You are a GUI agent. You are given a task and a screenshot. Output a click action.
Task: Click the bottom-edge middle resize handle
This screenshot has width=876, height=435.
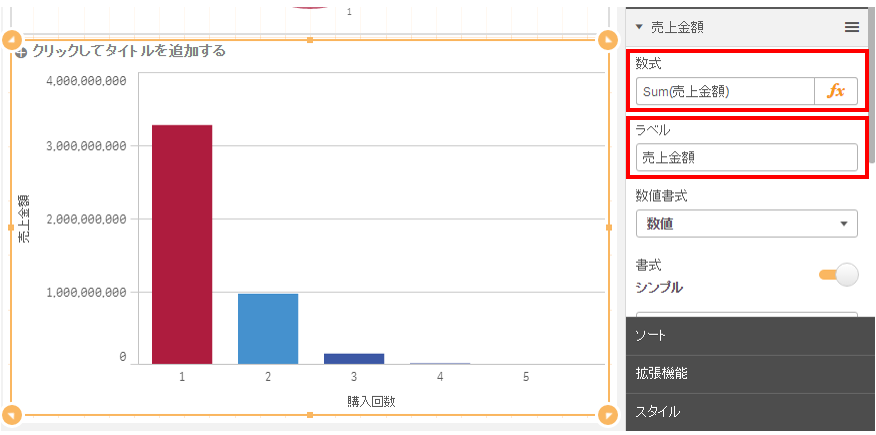[x=310, y=415]
